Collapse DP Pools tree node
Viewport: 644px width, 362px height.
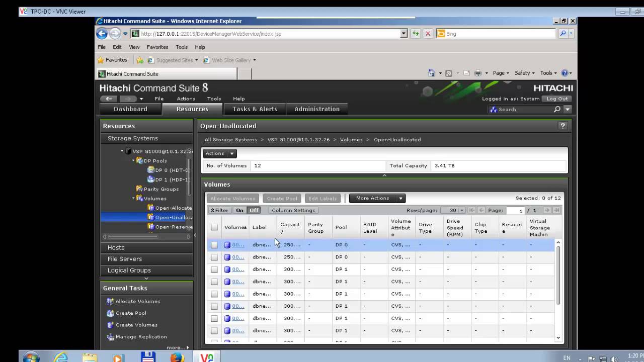point(134,160)
